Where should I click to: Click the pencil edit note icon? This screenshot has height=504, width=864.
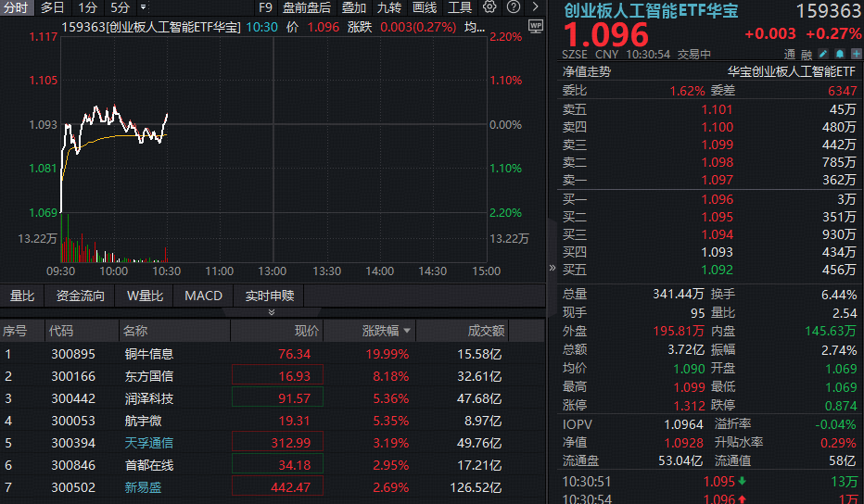coord(823,54)
